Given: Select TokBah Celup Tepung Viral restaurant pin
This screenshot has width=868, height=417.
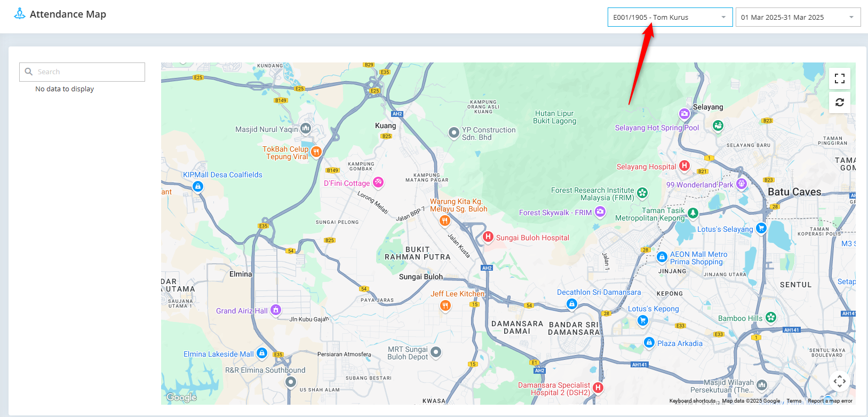Looking at the screenshot, I should (316, 152).
